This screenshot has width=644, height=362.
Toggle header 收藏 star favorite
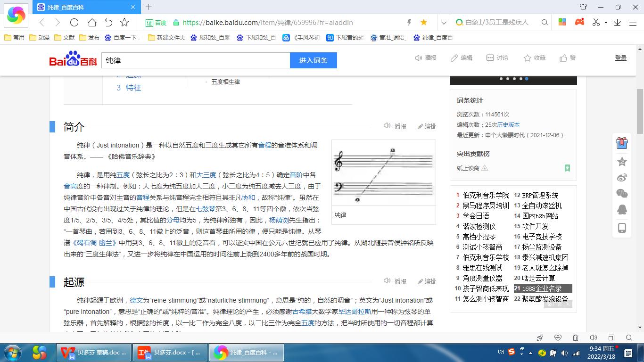pos(534,58)
